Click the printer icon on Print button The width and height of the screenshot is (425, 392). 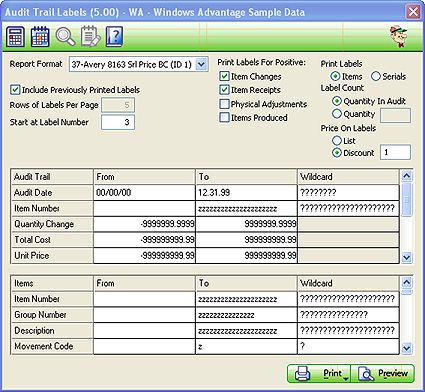(x=303, y=374)
